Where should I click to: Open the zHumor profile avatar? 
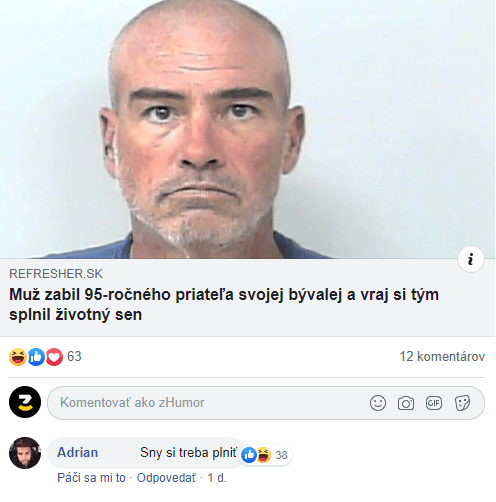pyautogui.click(x=25, y=402)
